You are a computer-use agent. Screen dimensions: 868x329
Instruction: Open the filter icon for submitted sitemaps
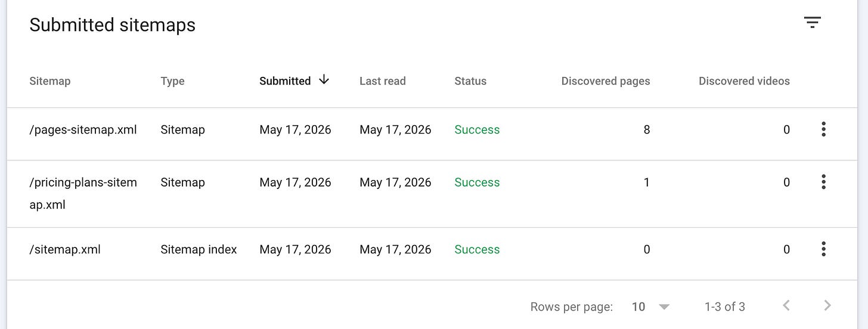tap(812, 23)
